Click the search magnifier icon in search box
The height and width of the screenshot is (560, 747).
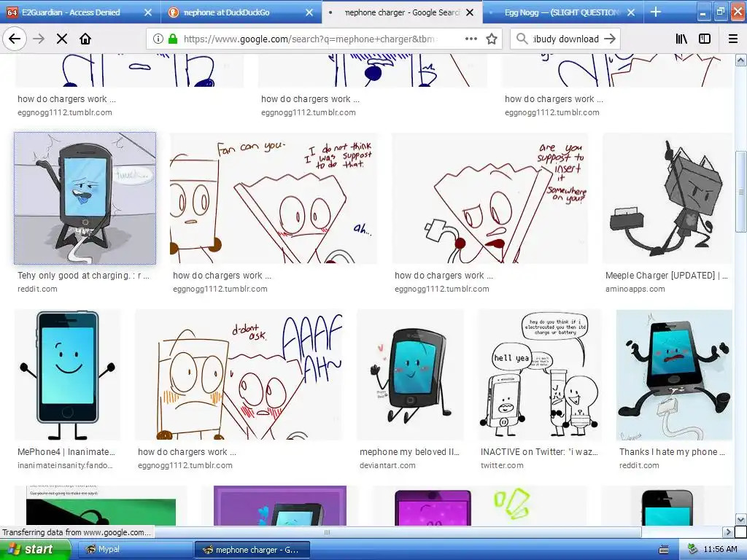click(522, 39)
